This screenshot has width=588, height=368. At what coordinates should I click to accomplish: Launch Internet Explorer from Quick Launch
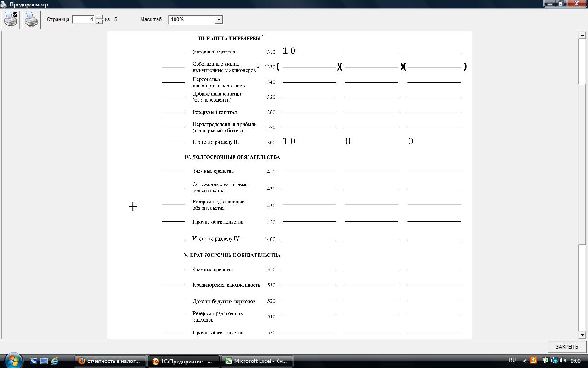point(55,361)
